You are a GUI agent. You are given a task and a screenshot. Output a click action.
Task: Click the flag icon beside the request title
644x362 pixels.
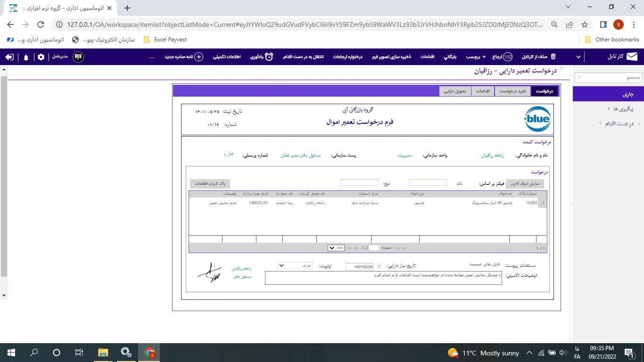coord(561,70)
